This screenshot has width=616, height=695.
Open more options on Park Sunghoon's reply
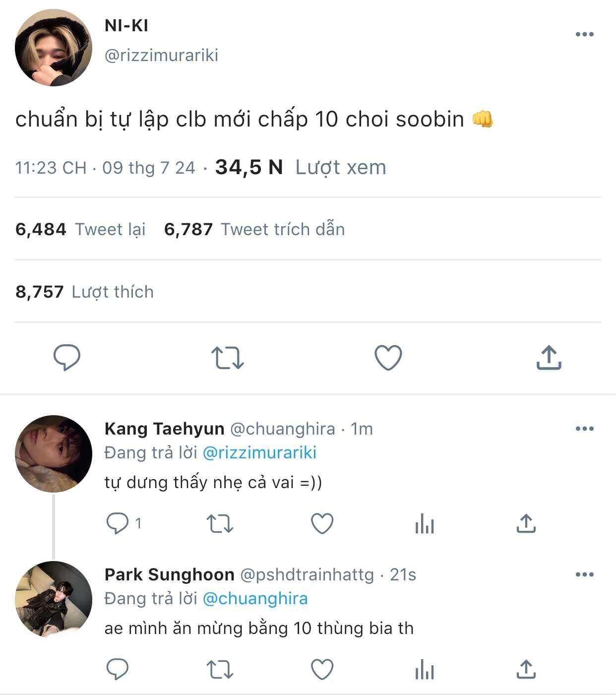point(584,574)
